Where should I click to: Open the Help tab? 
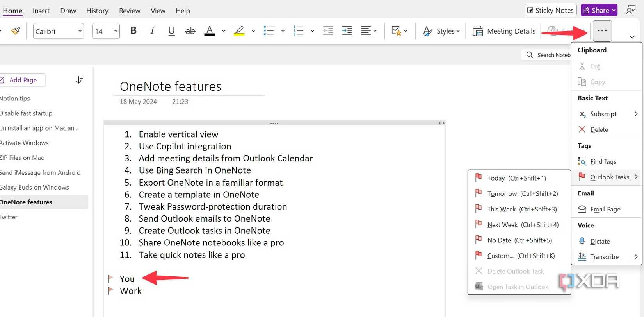183,11
